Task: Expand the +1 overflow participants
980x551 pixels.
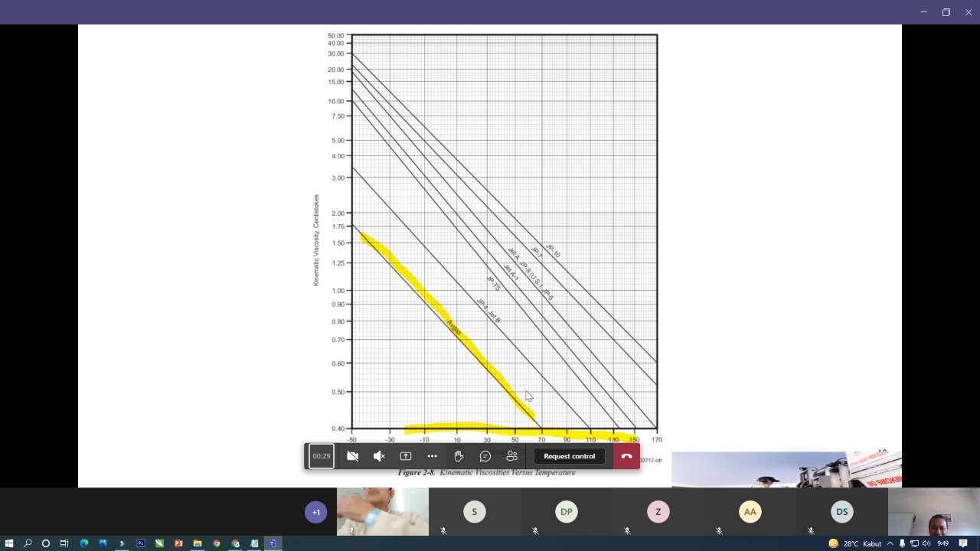Action: click(x=316, y=512)
